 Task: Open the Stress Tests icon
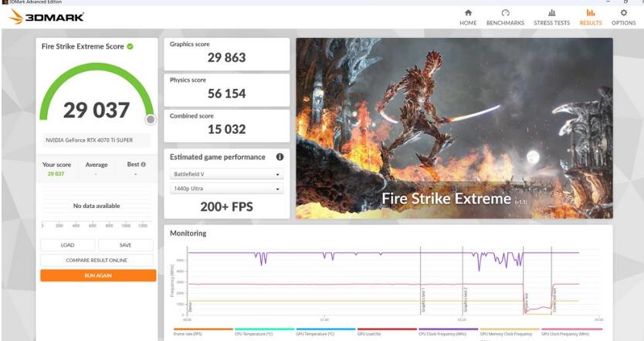pyautogui.click(x=551, y=12)
